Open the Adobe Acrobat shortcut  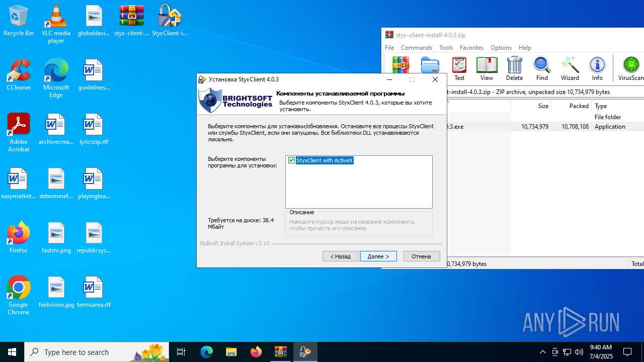[x=19, y=133]
